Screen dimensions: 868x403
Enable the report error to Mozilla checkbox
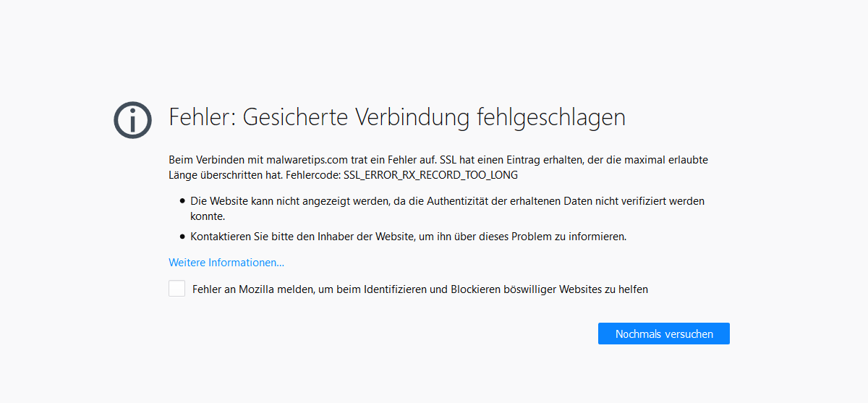click(177, 289)
